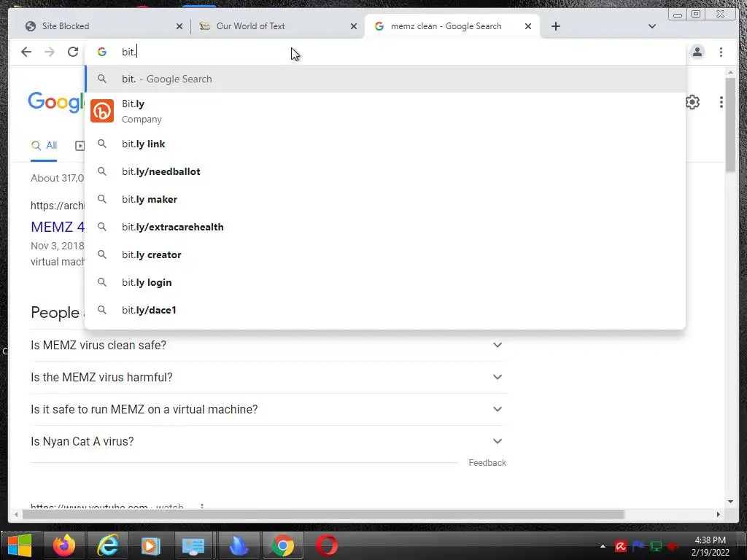Image resolution: width=747 pixels, height=560 pixels.
Task: Expand 'Is the MEMZ virus harmful?'
Action: [268, 377]
